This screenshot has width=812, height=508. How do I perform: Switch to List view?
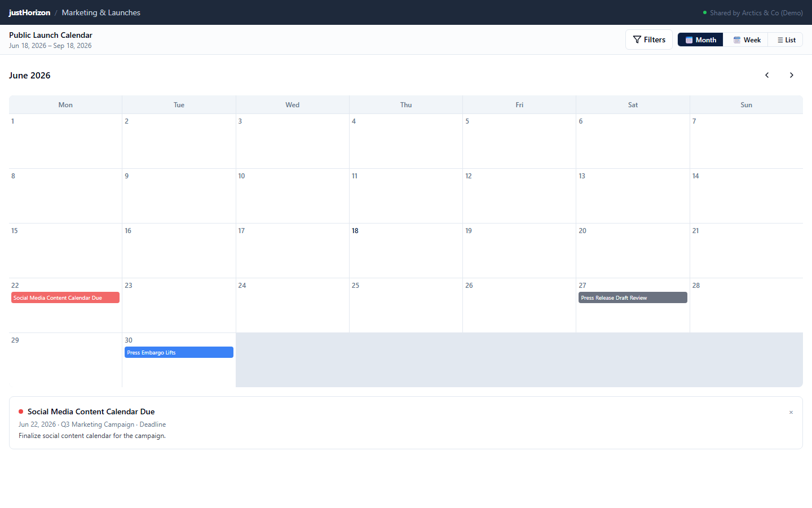coord(786,40)
